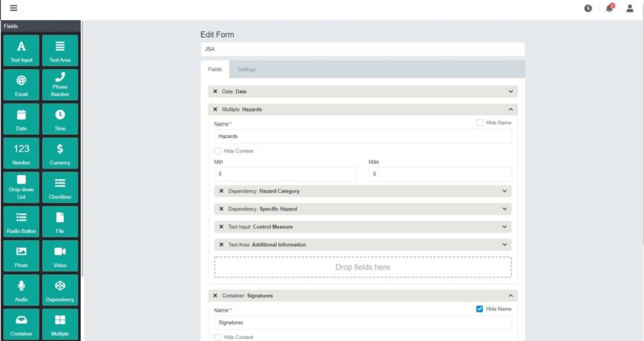Collapse the Multiple: Hazards section
644x341 pixels.
(511, 110)
